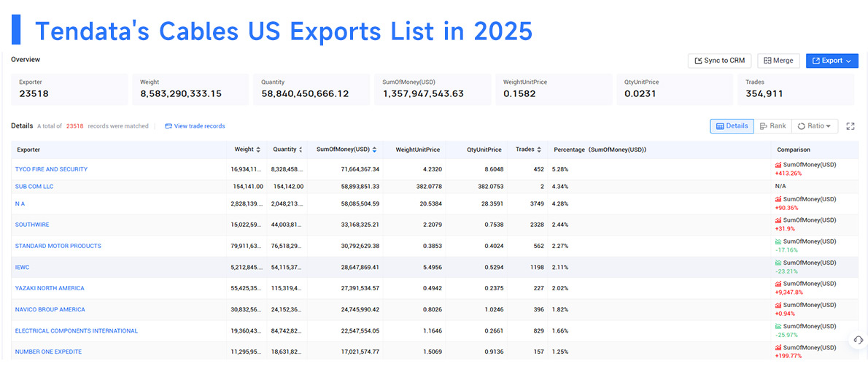The width and height of the screenshot is (868, 372).
Task: Open SUB COM LLC exporter
Action: tap(34, 187)
